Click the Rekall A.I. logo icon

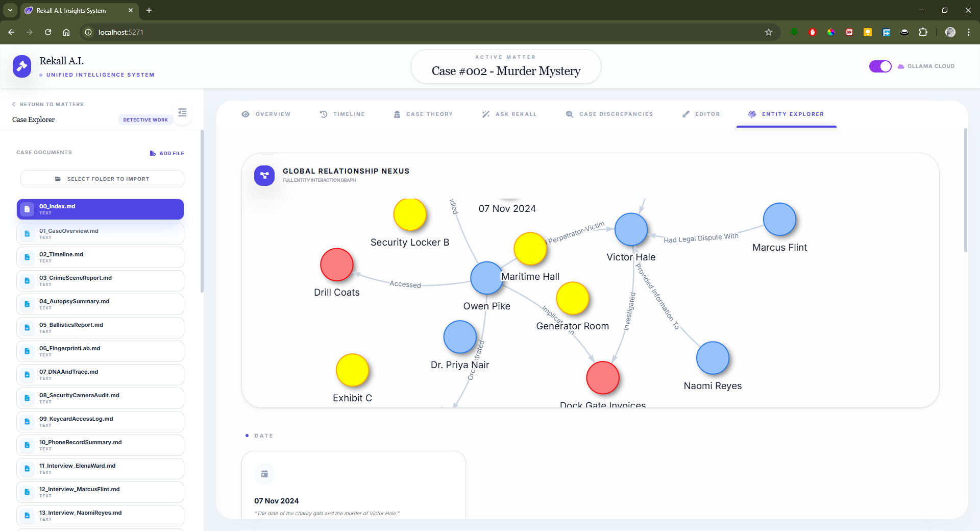[22, 66]
